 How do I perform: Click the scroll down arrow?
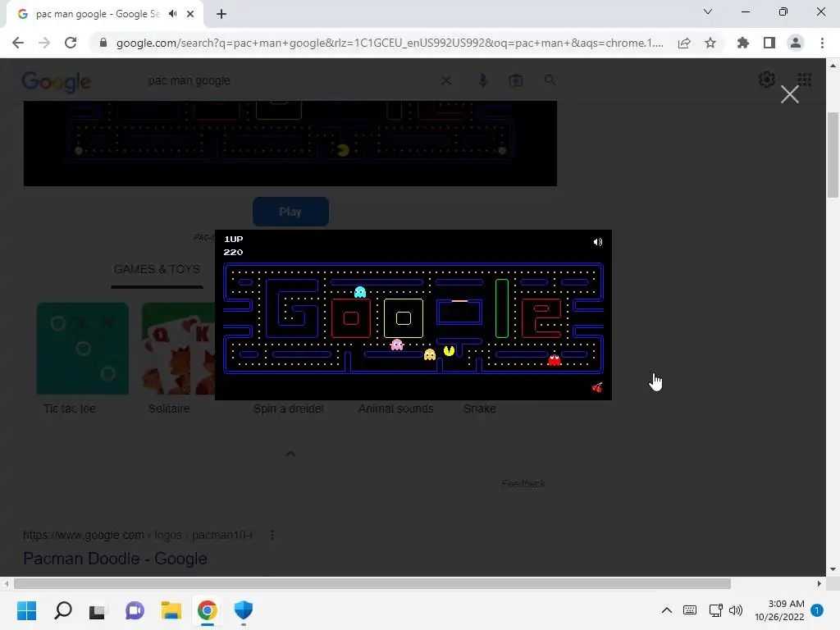click(833, 569)
